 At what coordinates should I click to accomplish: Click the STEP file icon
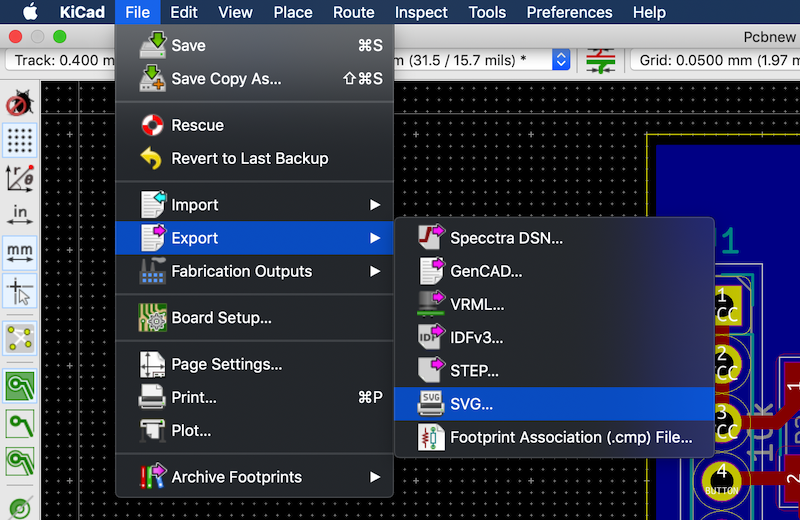coord(431,370)
